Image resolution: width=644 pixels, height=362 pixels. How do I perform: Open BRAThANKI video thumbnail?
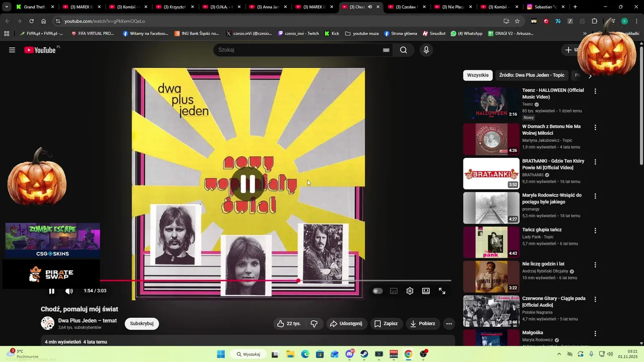491,173
